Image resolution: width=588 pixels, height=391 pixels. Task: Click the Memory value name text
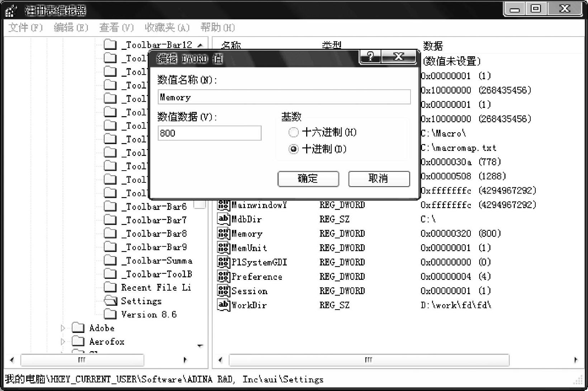pos(247,234)
